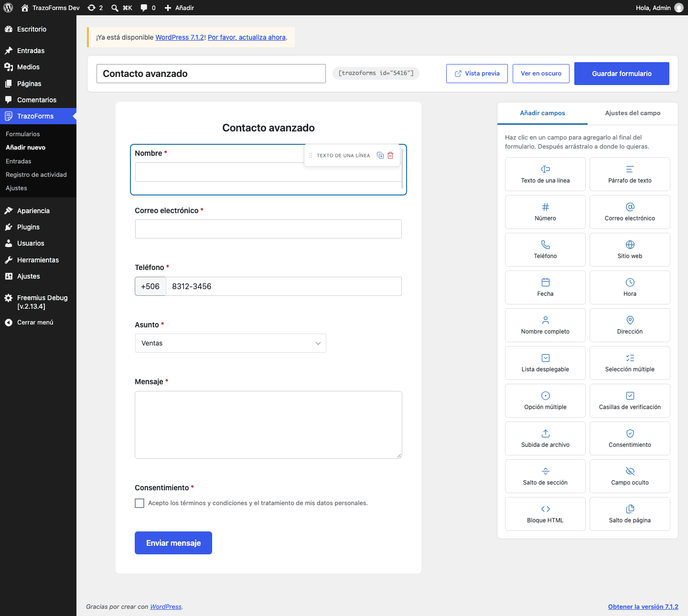Image resolution: width=688 pixels, height=616 pixels.
Task: Add a Fecha field
Action: (x=545, y=288)
